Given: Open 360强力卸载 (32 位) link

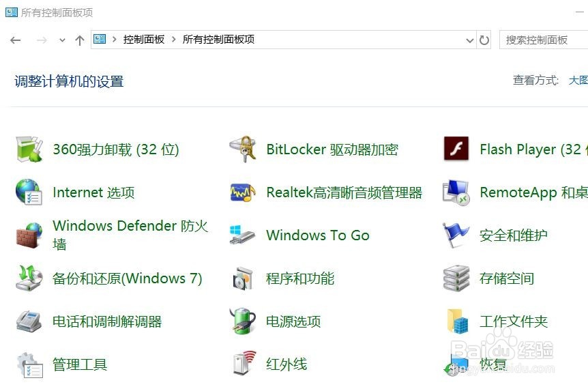Looking at the screenshot, I should pyautogui.click(x=116, y=149).
